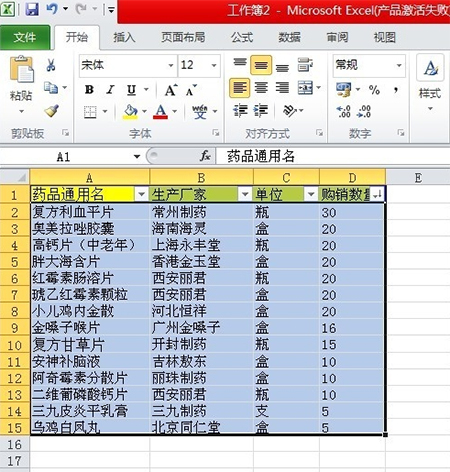Toggle center text alignment
450x472 pixels.
(x=261, y=88)
